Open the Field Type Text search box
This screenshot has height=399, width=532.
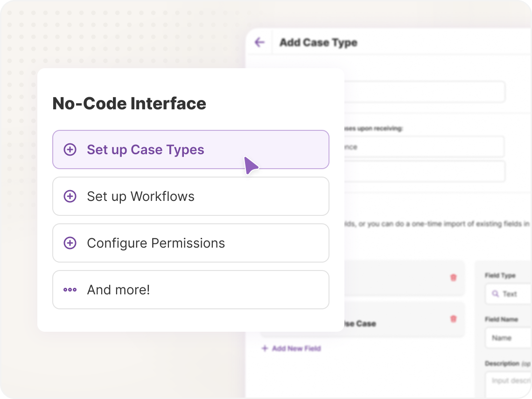(x=508, y=294)
